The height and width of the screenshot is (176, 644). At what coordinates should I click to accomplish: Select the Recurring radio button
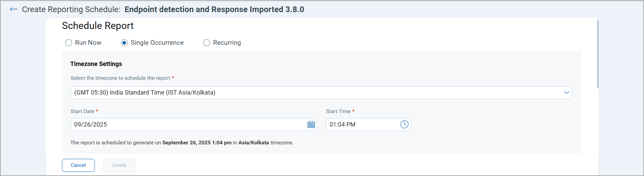207,43
